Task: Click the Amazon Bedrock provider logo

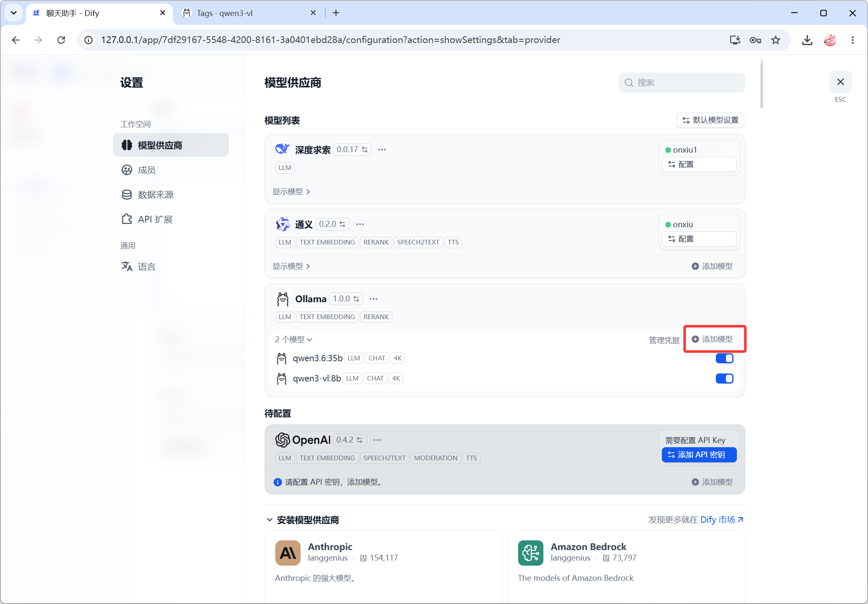Action: tap(531, 553)
